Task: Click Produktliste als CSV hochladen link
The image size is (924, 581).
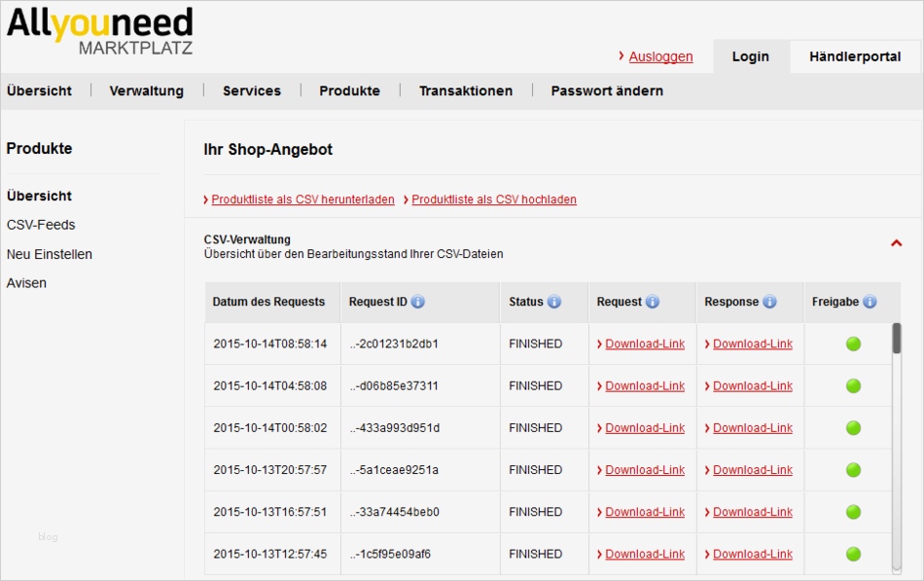Action: [x=494, y=200]
